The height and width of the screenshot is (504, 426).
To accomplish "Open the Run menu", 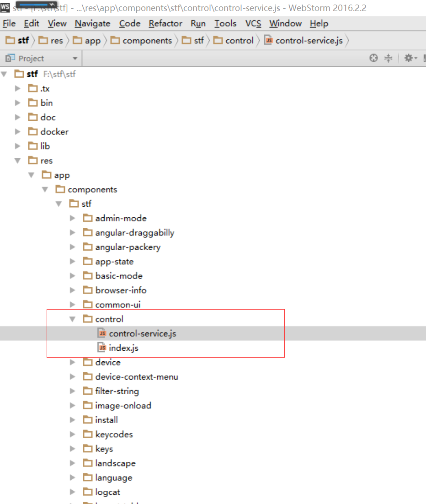I will 198,23.
